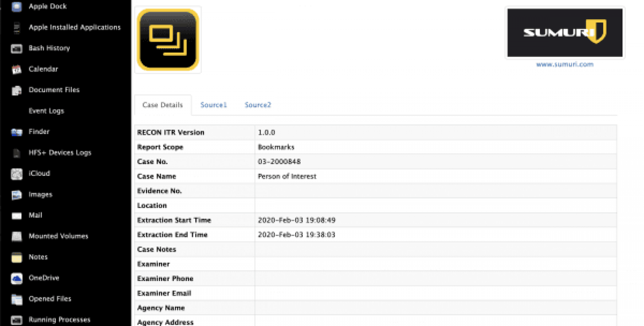The image size is (644, 326).
Task: Click the Examiner Email row label
Action: coord(164,293)
